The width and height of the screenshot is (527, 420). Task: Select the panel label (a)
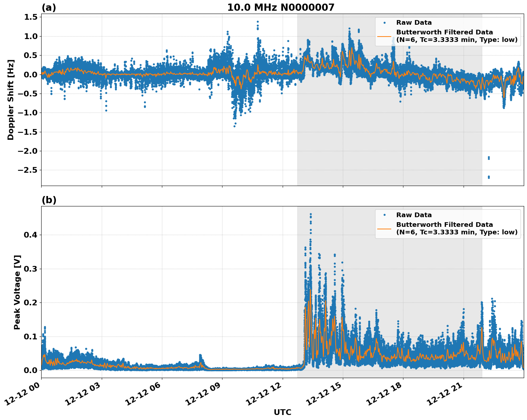tap(49, 7)
